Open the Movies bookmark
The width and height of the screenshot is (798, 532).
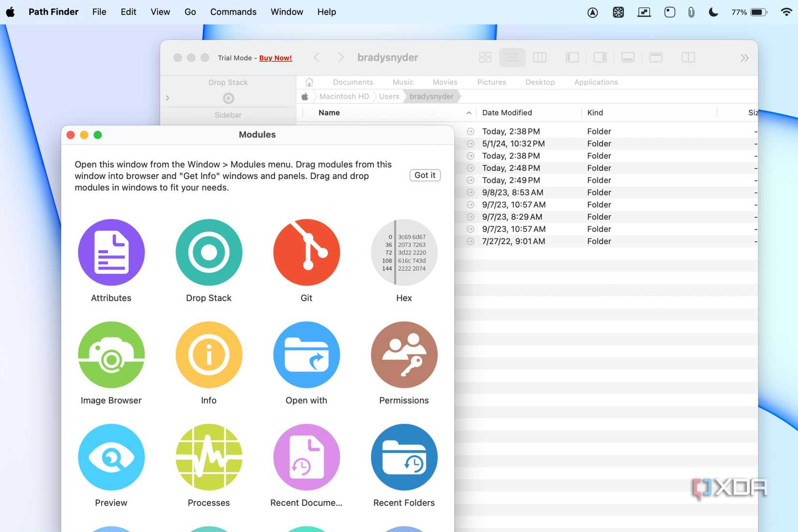pyautogui.click(x=445, y=82)
